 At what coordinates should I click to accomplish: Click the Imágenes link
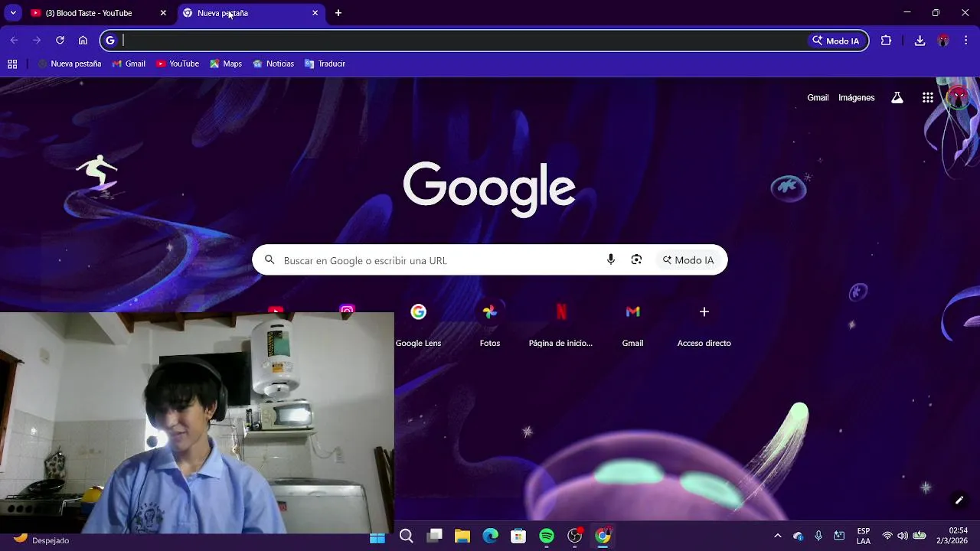[x=856, y=98]
